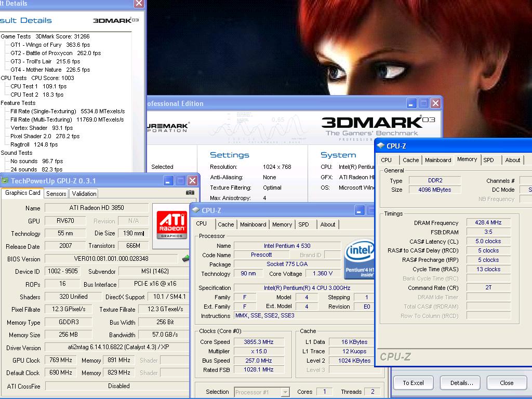Select the Pixel Shader 2.0 result row
The image size is (532, 399).
(x=45, y=136)
